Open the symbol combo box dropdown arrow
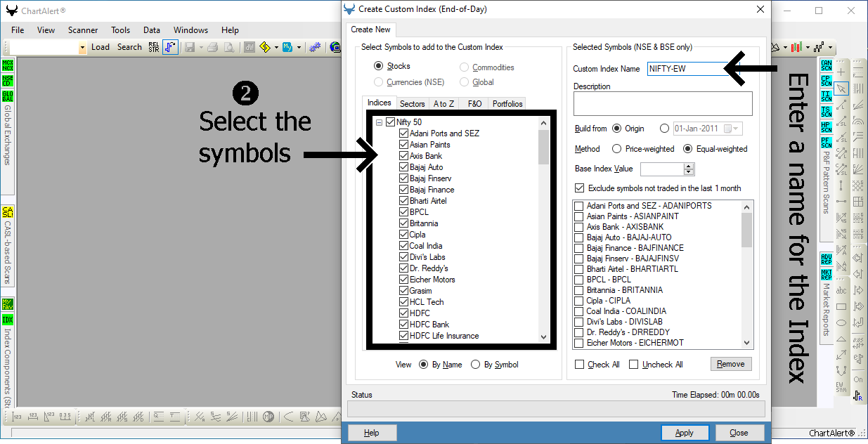Image resolution: width=868 pixels, height=444 pixels. pos(82,47)
